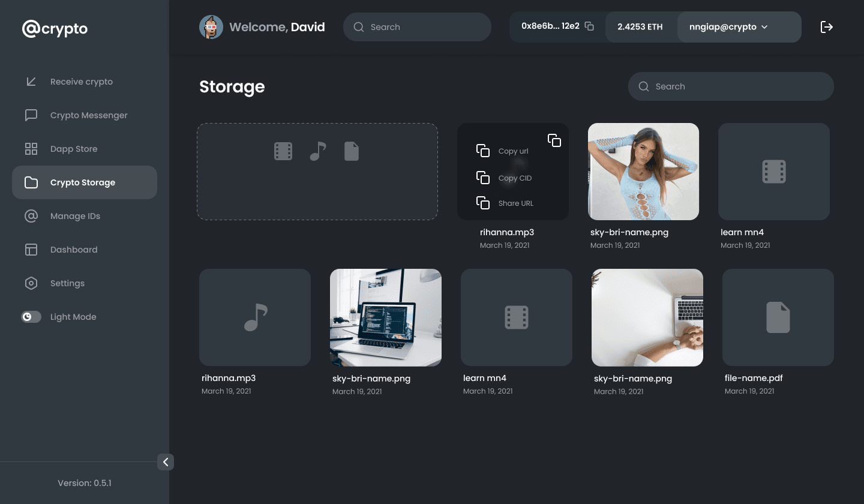
Task: Open the nngiap@crypto account dropdown
Action: [x=739, y=26]
